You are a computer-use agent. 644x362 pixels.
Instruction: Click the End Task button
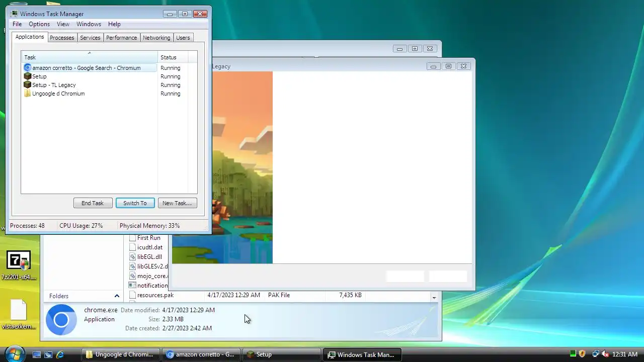[93, 203]
